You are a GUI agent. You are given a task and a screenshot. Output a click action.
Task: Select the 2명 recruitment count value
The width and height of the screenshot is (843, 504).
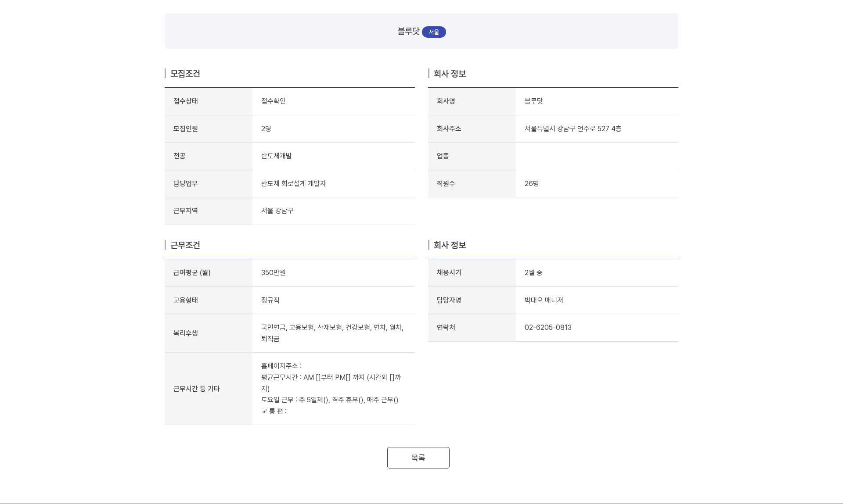point(266,129)
